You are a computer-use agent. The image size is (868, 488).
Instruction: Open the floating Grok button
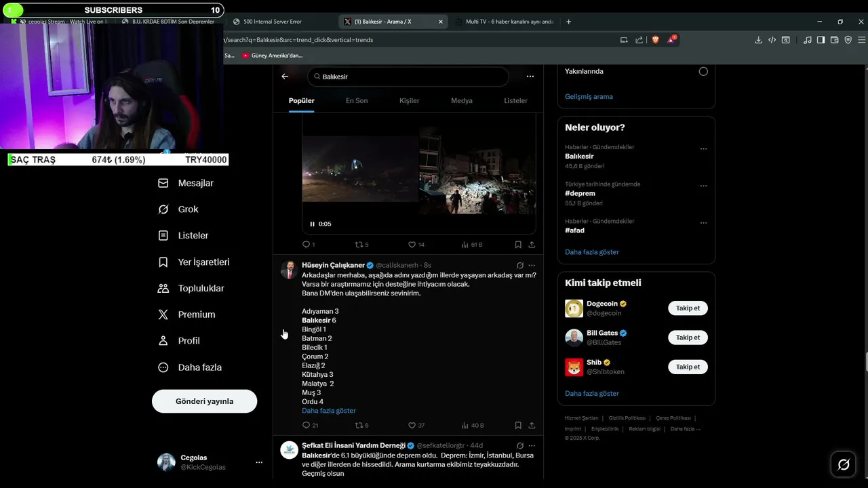click(x=844, y=464)
